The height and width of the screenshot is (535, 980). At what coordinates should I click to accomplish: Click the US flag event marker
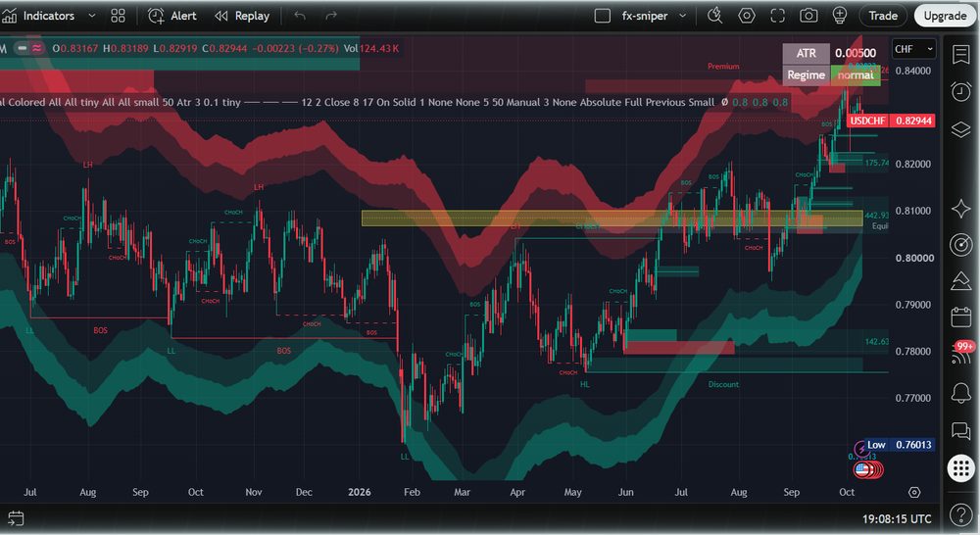[x=863, y=469]
